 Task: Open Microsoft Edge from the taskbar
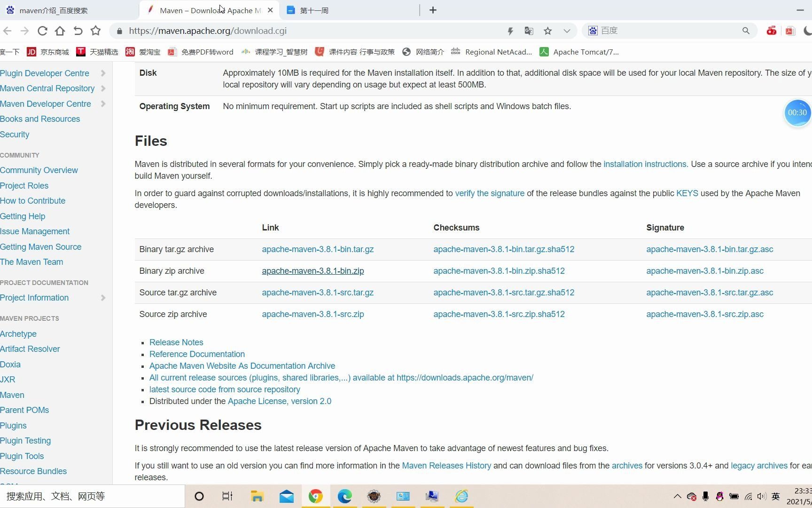point(344,496)
